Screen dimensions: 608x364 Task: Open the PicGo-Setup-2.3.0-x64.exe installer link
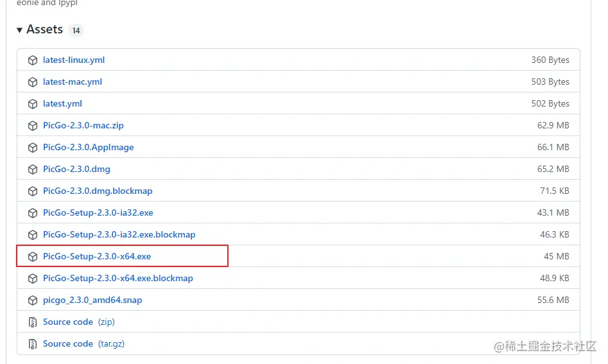click(x=97, y=256)
